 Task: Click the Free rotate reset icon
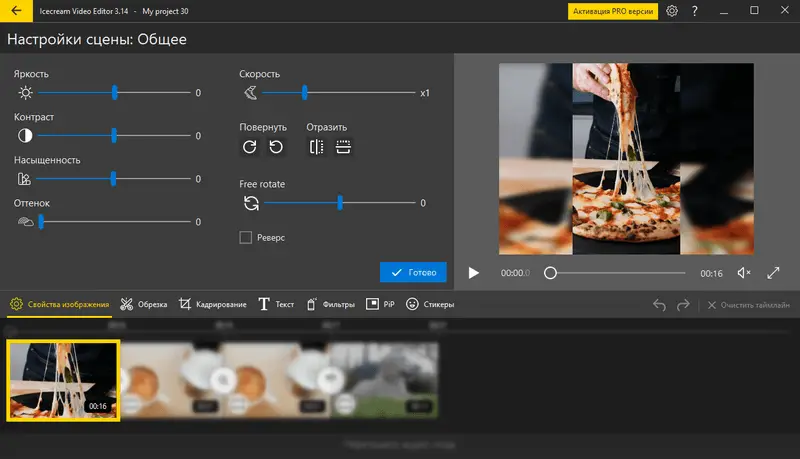pyautogui.click(x=251, y=203)
